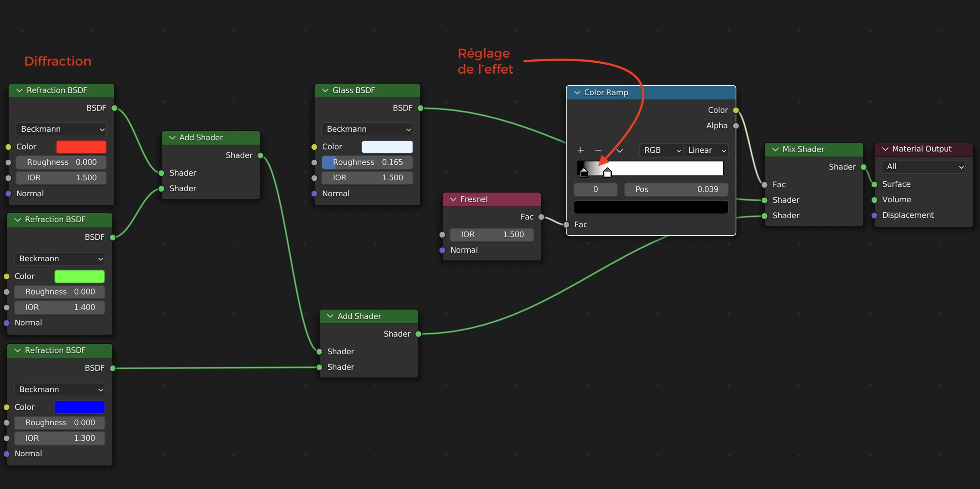Collapse the Color Ramp node
Image resolution: width=980 pixels, height=489 pixels.
point(577,93)
